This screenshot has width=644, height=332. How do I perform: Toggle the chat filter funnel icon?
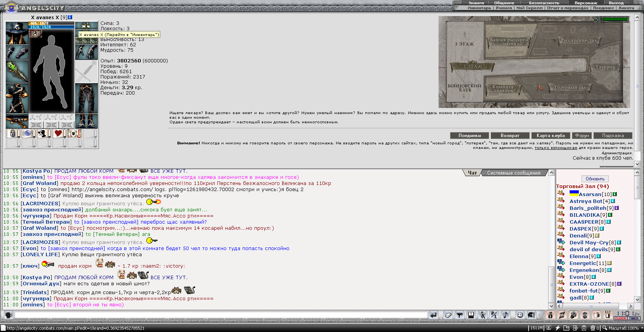[459, 315]
